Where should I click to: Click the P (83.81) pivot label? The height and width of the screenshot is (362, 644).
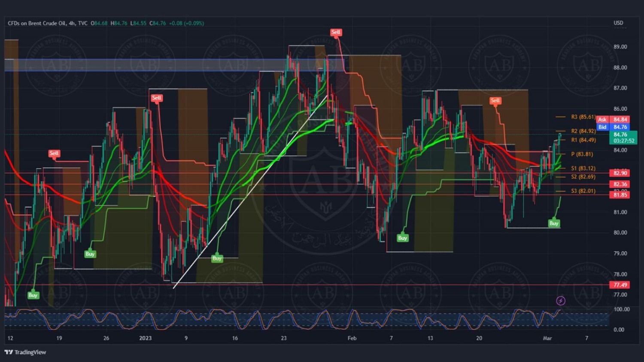582,154
